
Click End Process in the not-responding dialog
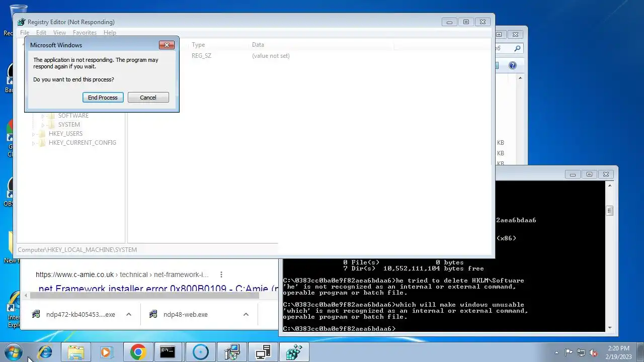pos(103,98)
